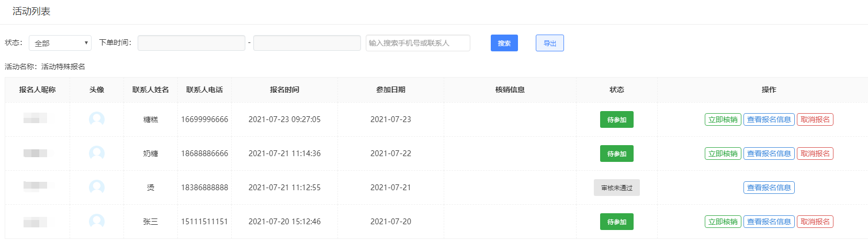Open 查看报名信息 for 糖糕
The image size is (868, 241).
pyautogui.click(x=769, y=119)
